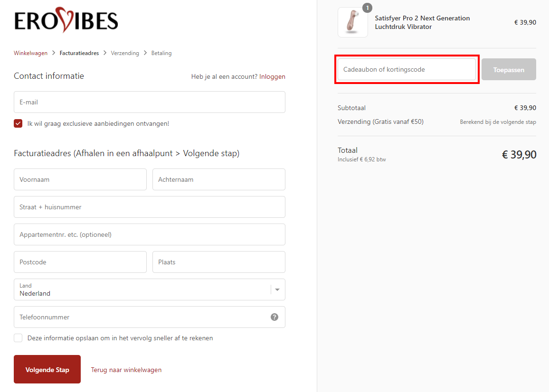Click Terug naar winkelwagen link
This screenshot has height=392, width=549.
click(x=126, y=370)
